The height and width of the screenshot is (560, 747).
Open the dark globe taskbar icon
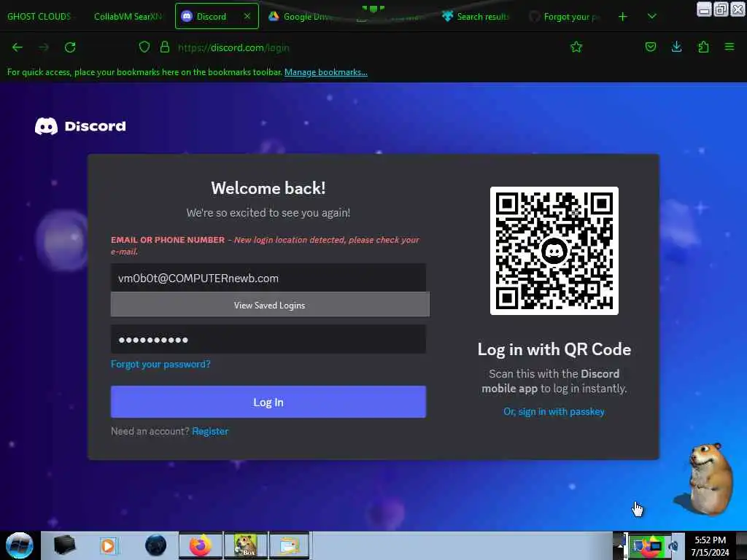[x=155, y=545]
